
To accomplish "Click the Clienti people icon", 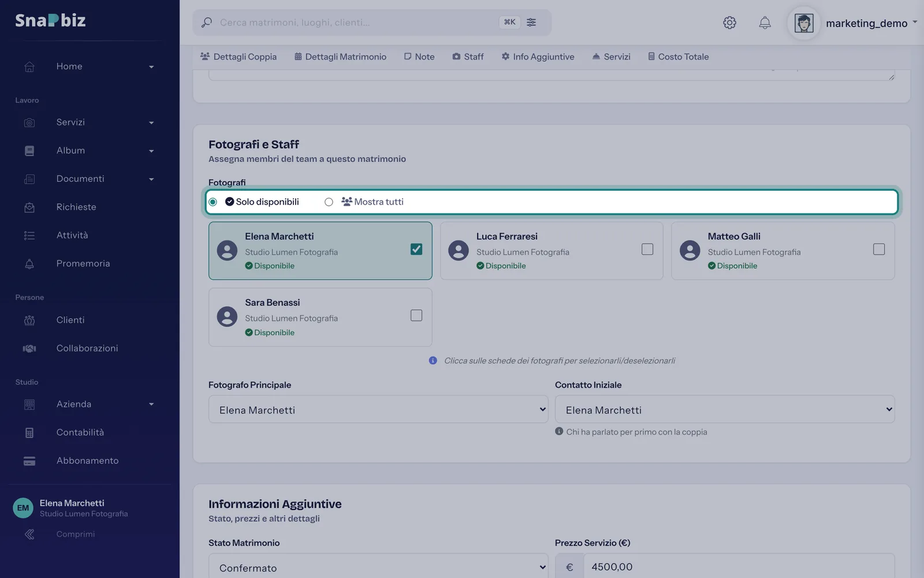I will pyautogui.click(x=29, y=320).
